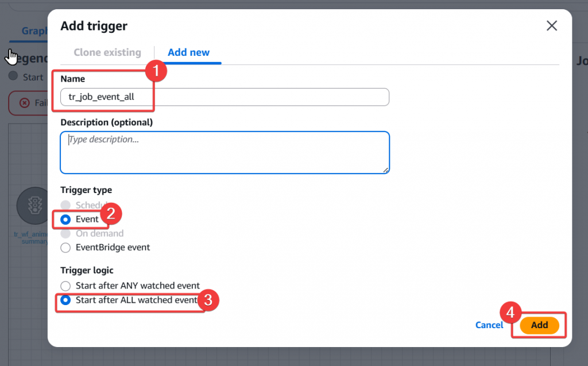Select the Schedule trigger type radio
Screen dimensions: 588x366
[x=65, y=205]
